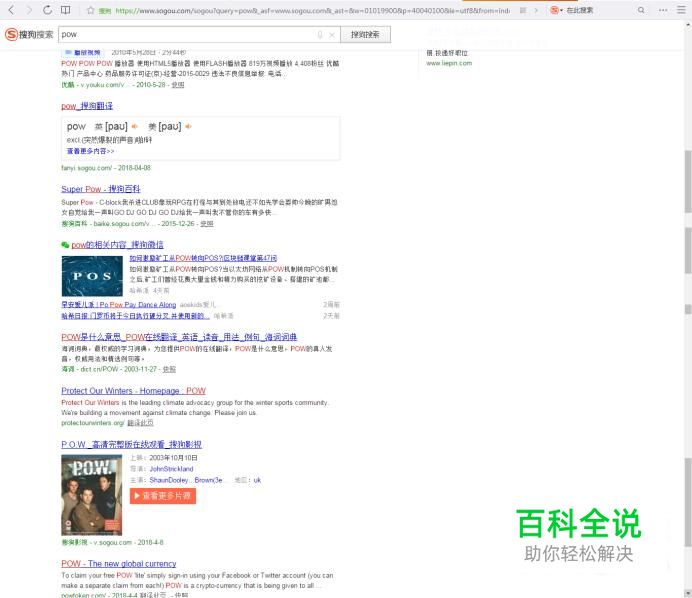
Task: Go forward with the browser forward arrow
Action: click(x=29, y=10)
